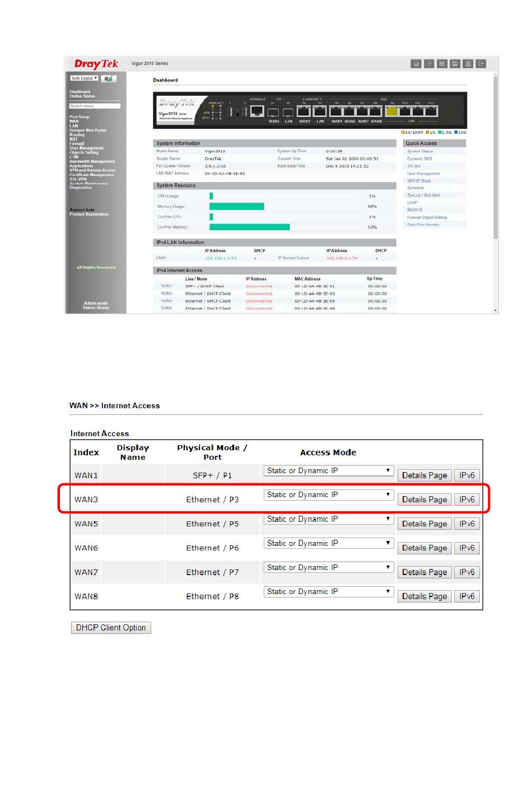This screenshot has width=532, height=789.
Task: Click Details Page button for WAN6
Action: [x=424, y=548]
